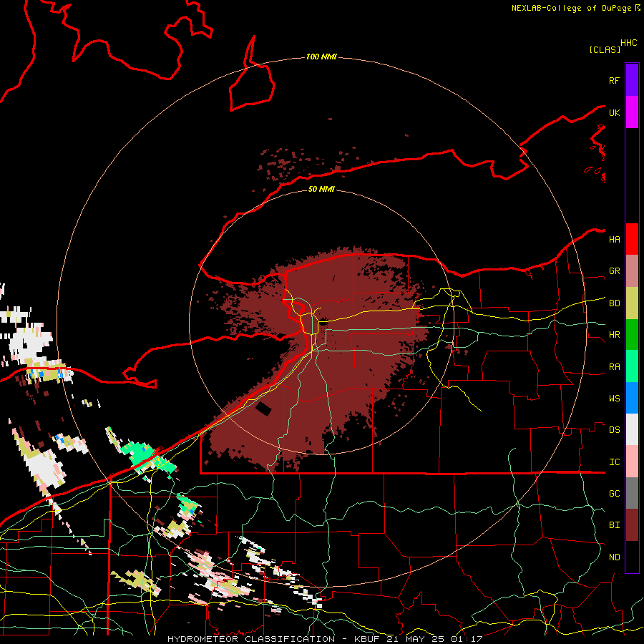644x644 pixels.
Task: Click the BI legend label
Action: click(x=614, y=525)
